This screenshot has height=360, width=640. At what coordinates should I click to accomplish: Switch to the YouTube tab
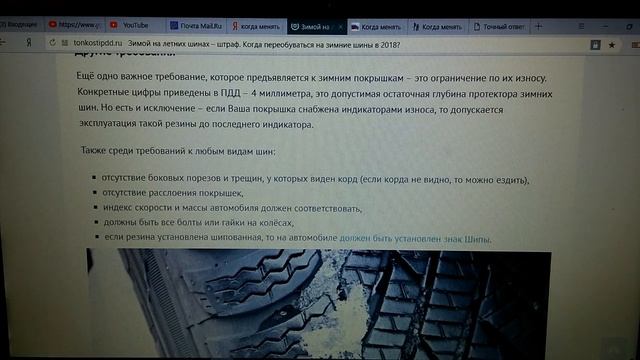pos(136,25)
